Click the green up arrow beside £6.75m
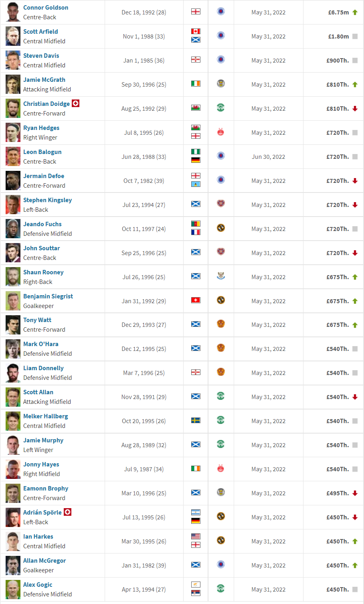This screenshot has height=604, width=364. [x=355, y=12]
